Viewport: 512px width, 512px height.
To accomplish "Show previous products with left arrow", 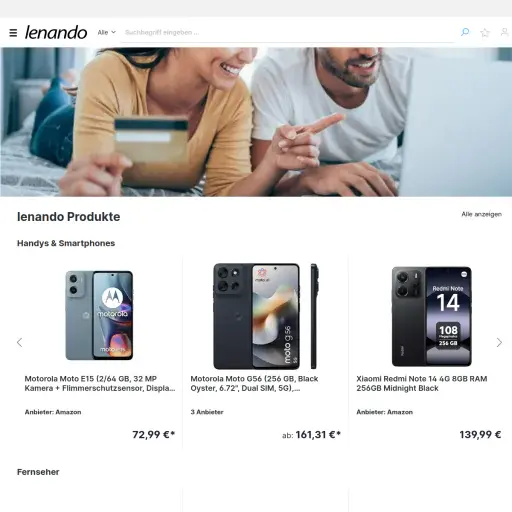I will point(20,342).
